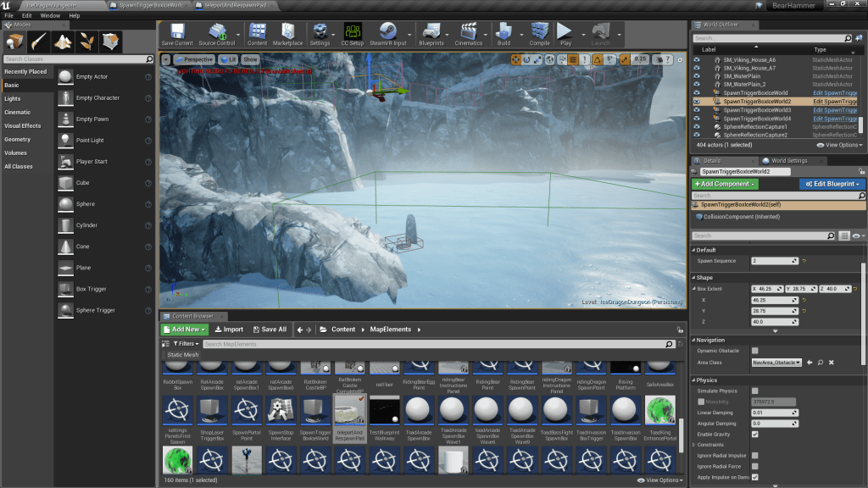Open the Area Class dropdown

pos(775,363)
